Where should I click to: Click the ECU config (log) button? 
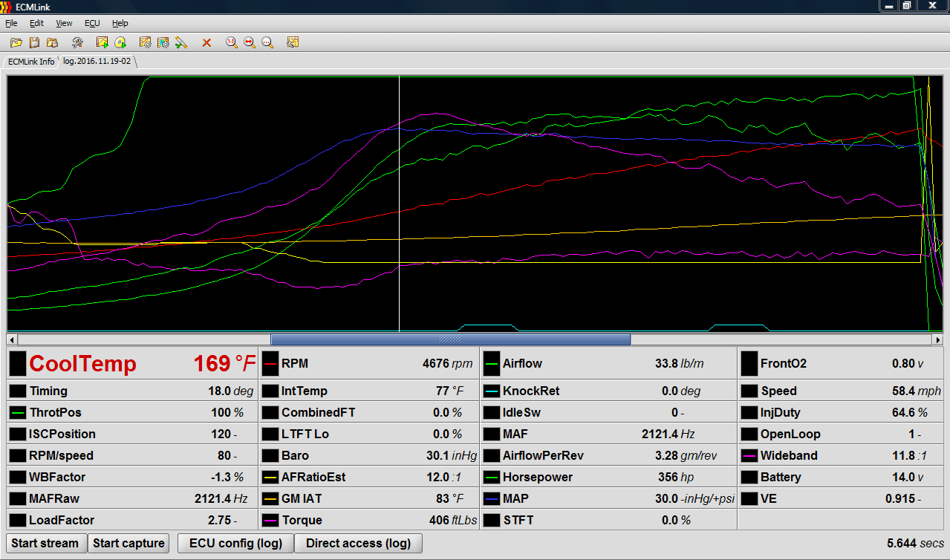point(235,543)
